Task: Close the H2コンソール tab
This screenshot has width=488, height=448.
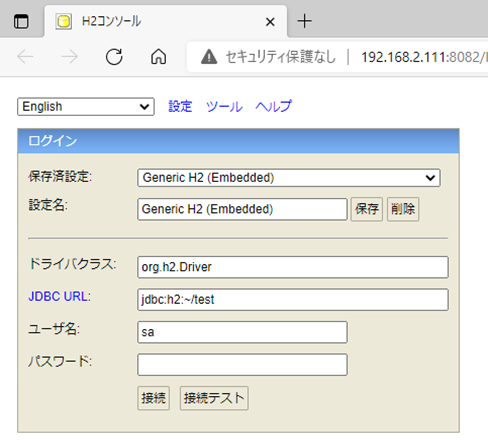Action: click(x=270, y=22)
